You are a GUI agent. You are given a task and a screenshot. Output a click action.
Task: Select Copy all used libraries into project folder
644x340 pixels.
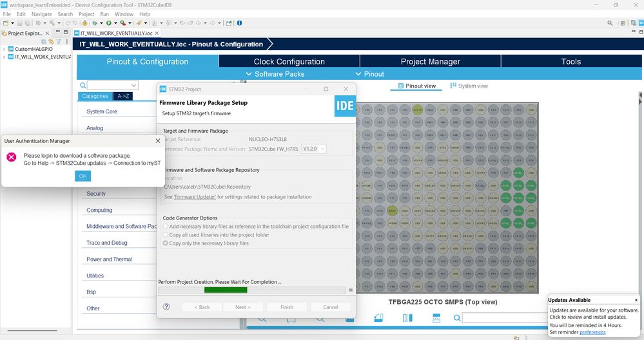click(166, 235)
